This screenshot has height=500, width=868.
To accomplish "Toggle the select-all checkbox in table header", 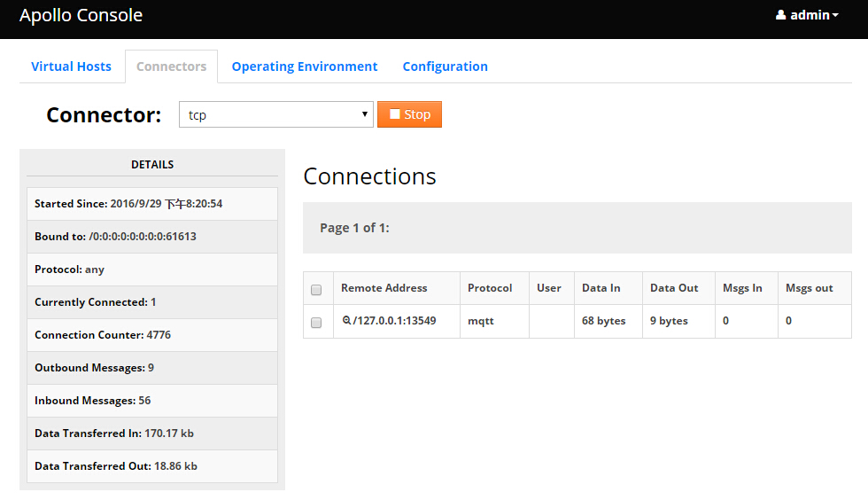I will tap(316, 289).
